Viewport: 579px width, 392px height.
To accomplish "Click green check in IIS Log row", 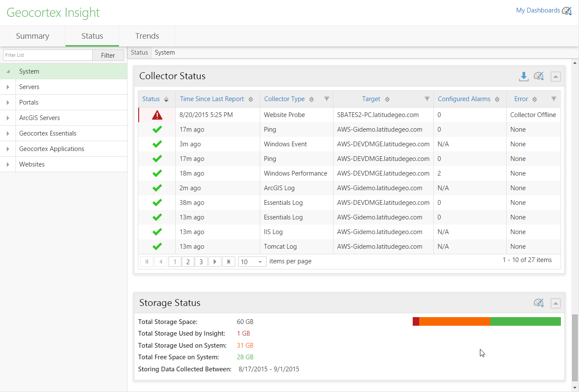I will pyautogui.click(x=157, y=232).
